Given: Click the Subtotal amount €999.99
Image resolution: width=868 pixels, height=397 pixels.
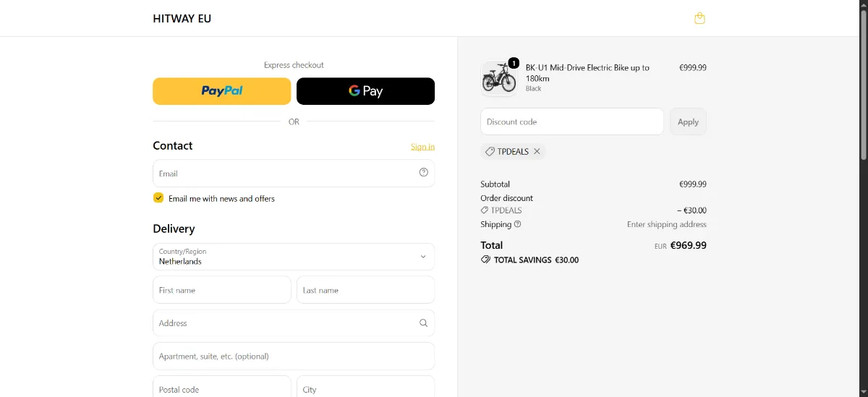Looking at the screenshot, I should [x=693, y=184].
